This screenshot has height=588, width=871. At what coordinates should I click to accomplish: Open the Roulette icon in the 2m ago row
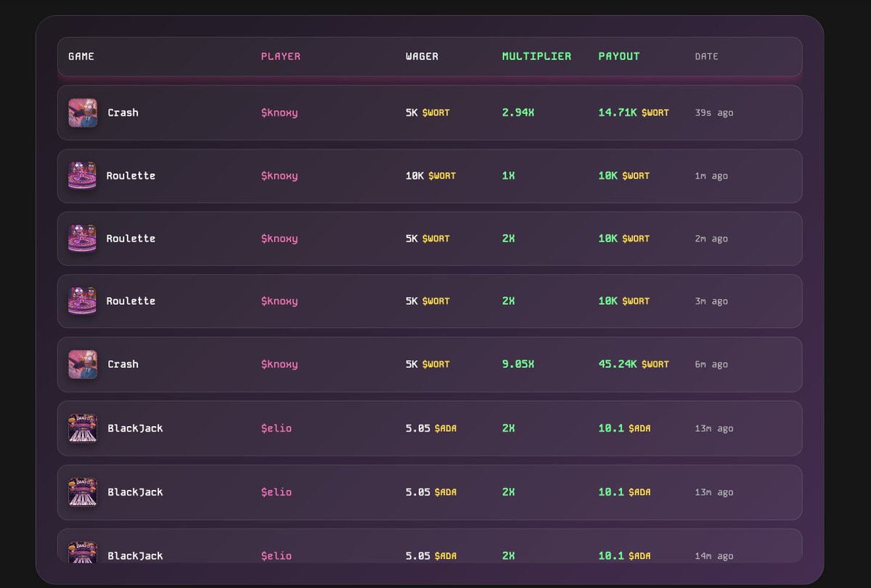(82, 238)
